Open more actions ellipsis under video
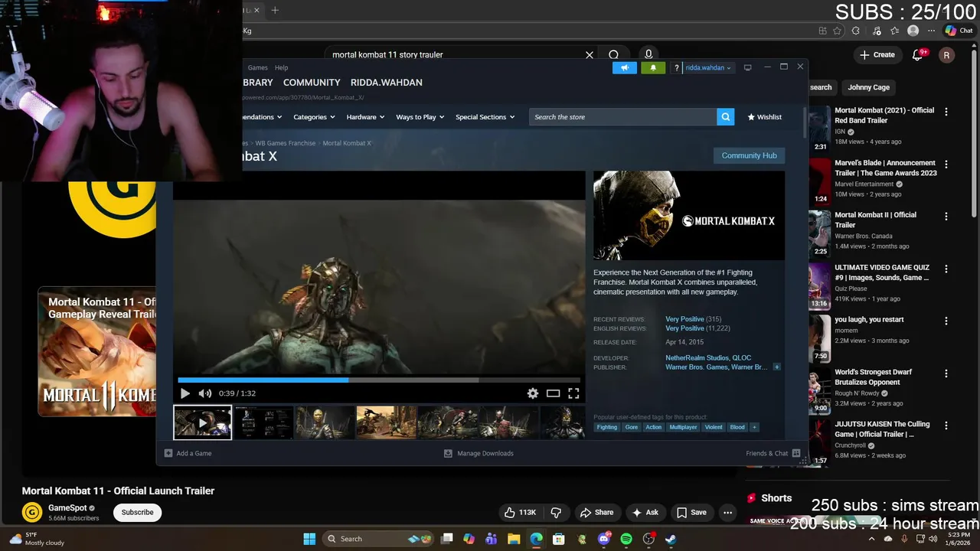The width and height of the screenshot is (980, 551). click(x=728, y=512)
